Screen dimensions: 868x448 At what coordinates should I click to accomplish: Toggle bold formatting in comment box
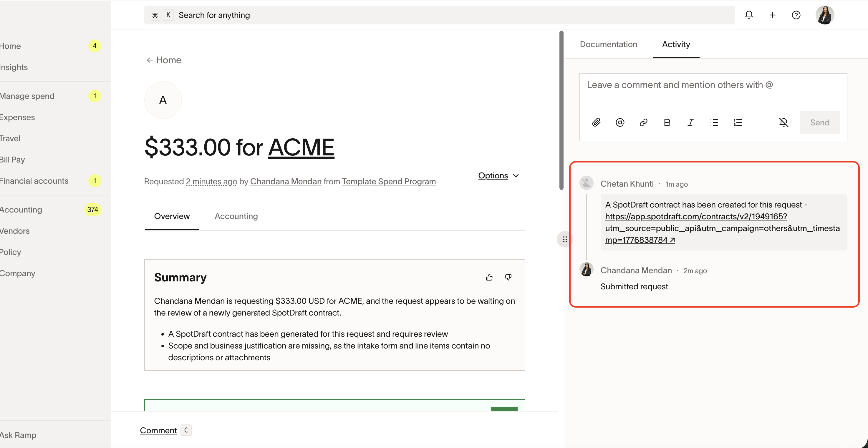pyautogui.click(x=667, y=122)
